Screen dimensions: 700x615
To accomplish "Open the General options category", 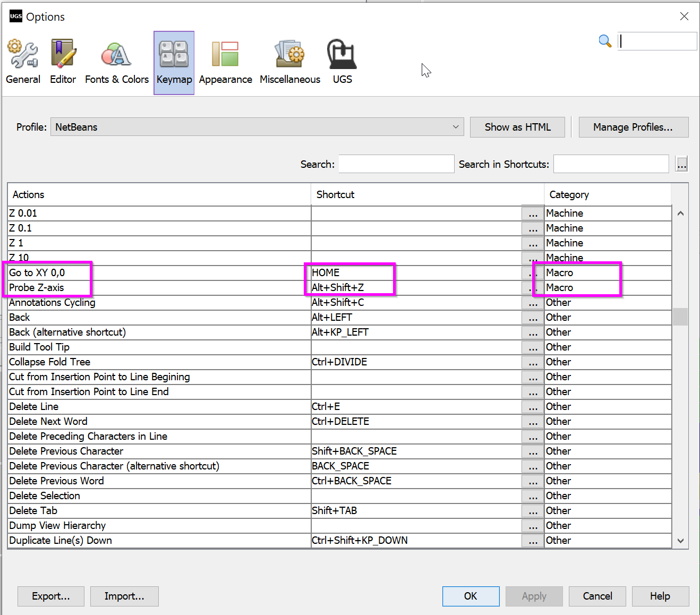I will [23, 62].
